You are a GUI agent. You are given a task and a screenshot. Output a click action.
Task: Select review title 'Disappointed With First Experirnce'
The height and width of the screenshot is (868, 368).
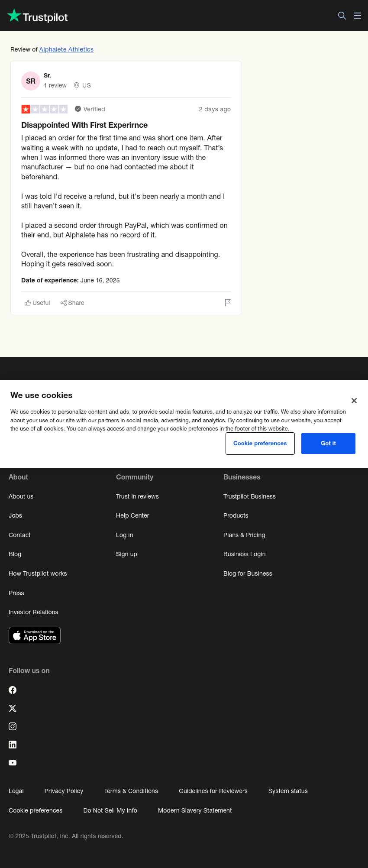[84, 125]
